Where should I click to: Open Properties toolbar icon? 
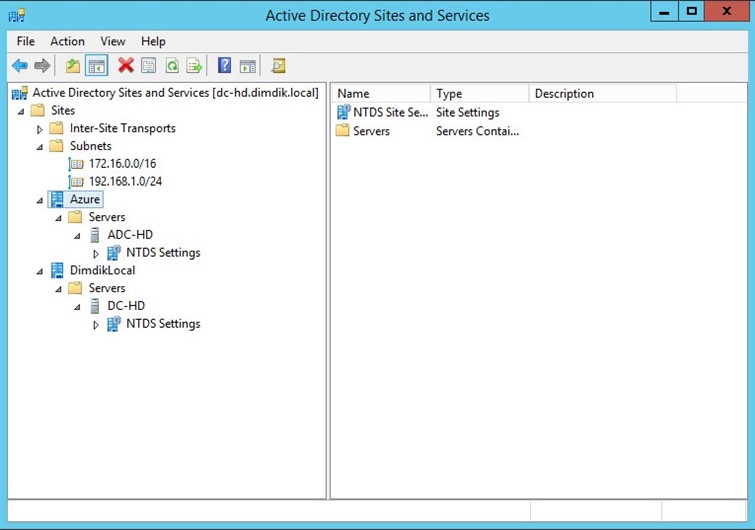click(149, 65)
